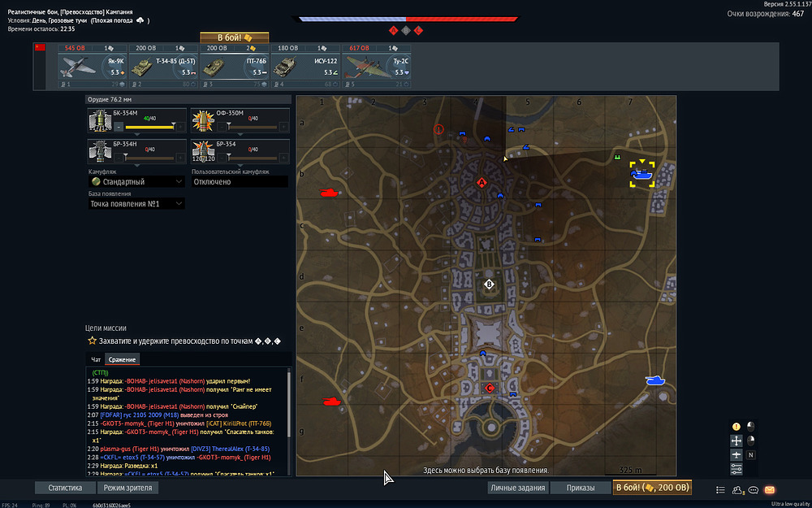This screenshot has height=508, width=812.
Task: Click the team tickets score bar
Action: point(406,20)
